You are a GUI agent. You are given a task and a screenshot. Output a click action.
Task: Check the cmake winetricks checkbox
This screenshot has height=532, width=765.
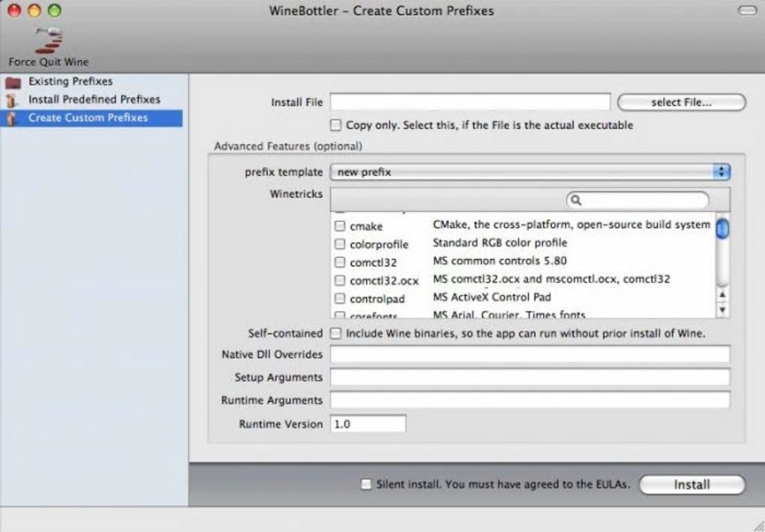pos(340,226)
